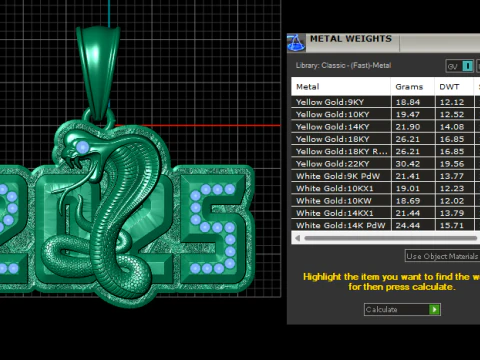Click the green Calculate arrow icon
The width and height of the screenshot is (480, 360).
(x=434, y=310)
